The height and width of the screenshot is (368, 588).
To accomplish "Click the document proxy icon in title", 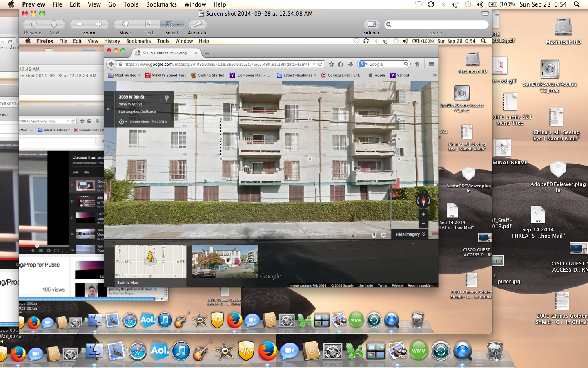I will click(201, 13).
